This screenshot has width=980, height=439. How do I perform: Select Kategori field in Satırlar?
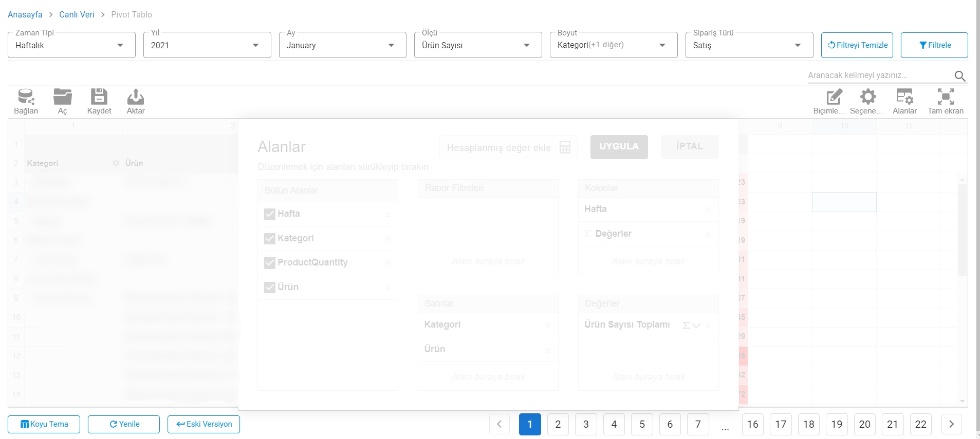(x=488, y=325)
